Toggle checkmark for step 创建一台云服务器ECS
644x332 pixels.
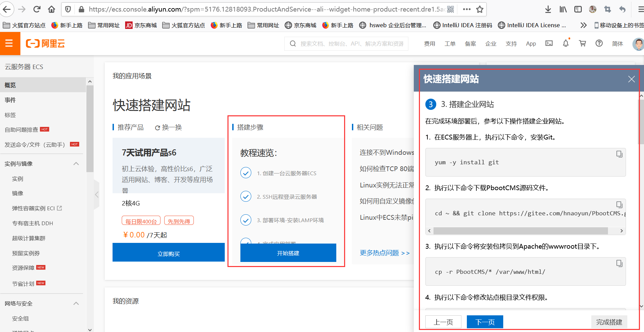point(246,173)
